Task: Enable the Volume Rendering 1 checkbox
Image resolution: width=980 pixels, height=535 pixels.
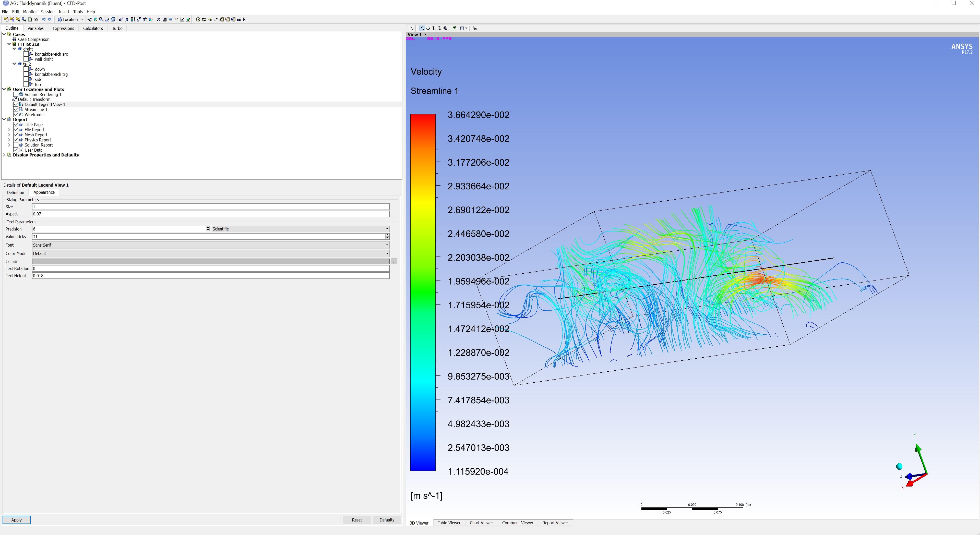Action: click(16, 94)
